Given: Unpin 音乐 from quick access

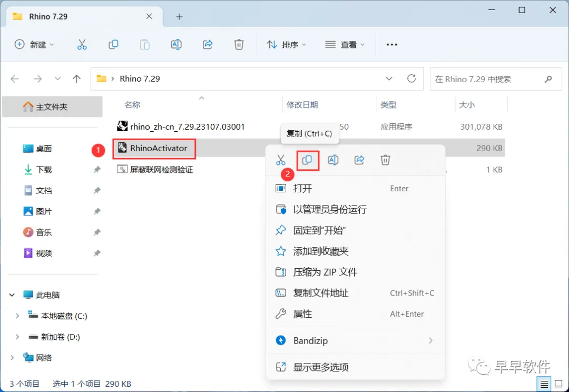Looking at the screenshot, I should [x=97, y=232].
